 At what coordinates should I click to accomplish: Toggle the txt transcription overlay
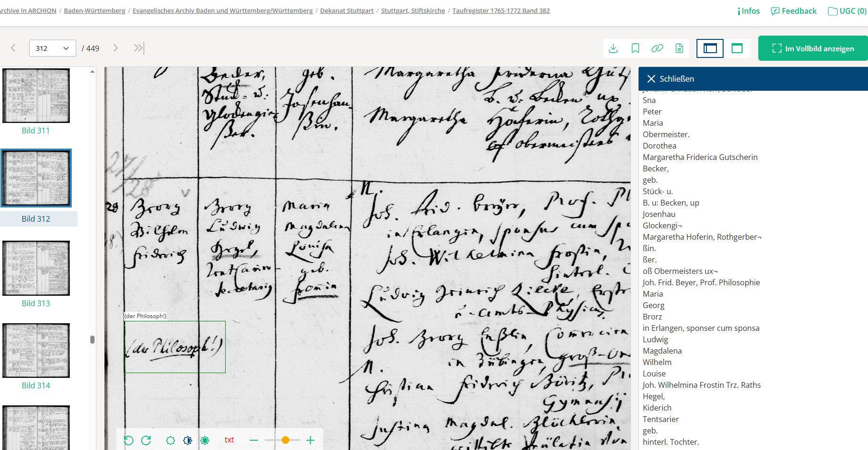[x=229, y=440]
